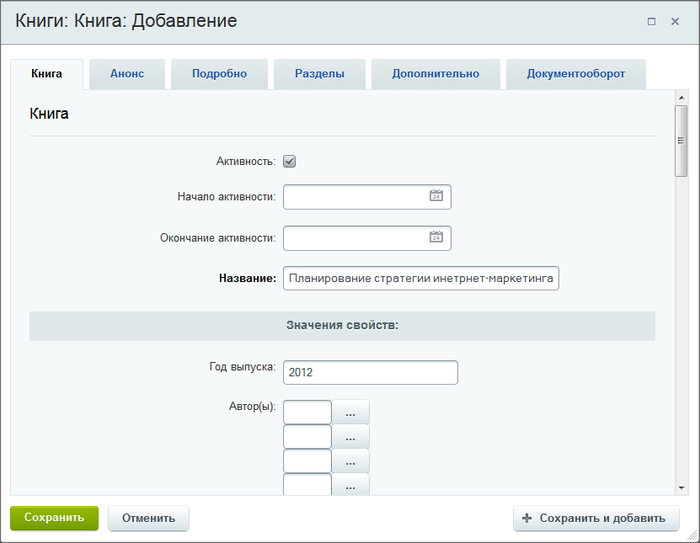
Task: Open author picker for third Автор(ы) row
Action: (x=350, y=461)
